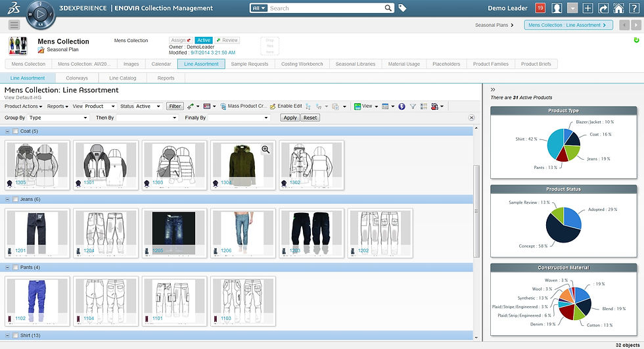Image resolution: width=644 pixels, height=349 pixels.
Task: Check the Jeans (6) group checkbox
Action: 15,199
